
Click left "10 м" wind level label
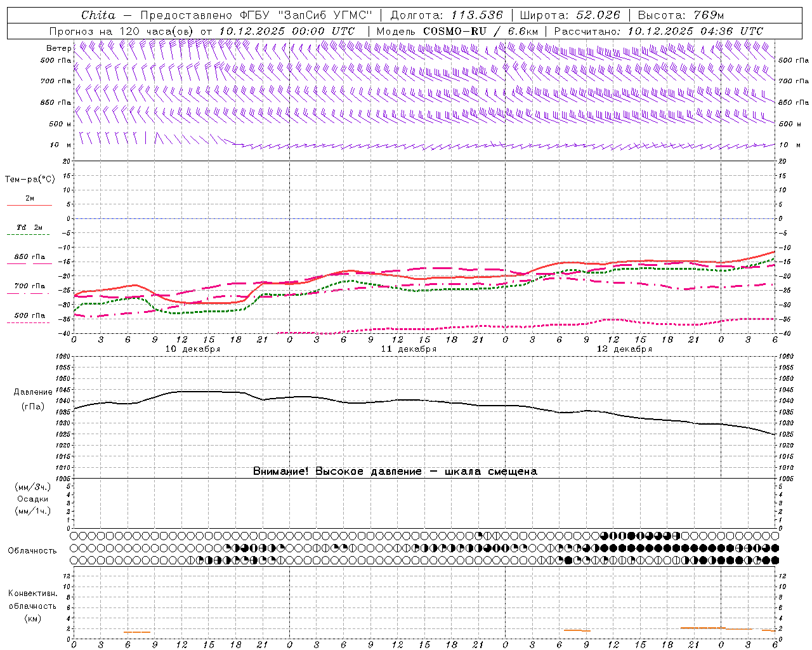[x=61, y=145]
